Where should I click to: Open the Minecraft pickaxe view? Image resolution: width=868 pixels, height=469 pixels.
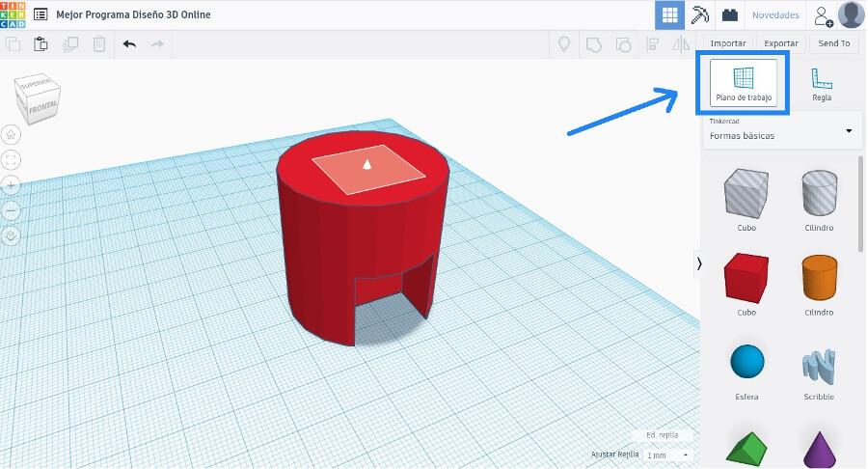(699, 15)
